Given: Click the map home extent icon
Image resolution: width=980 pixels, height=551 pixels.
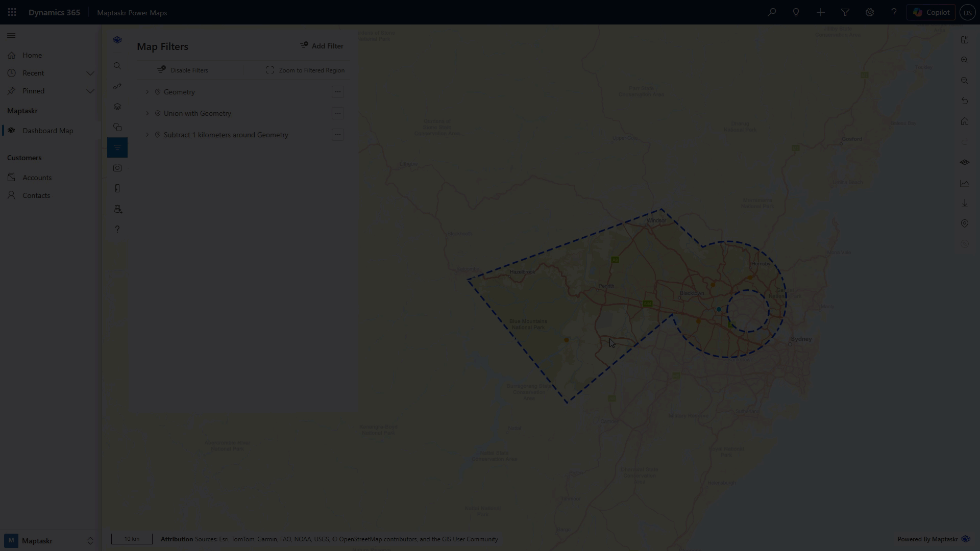Looking at the screenshot, I should click(964, 121).
